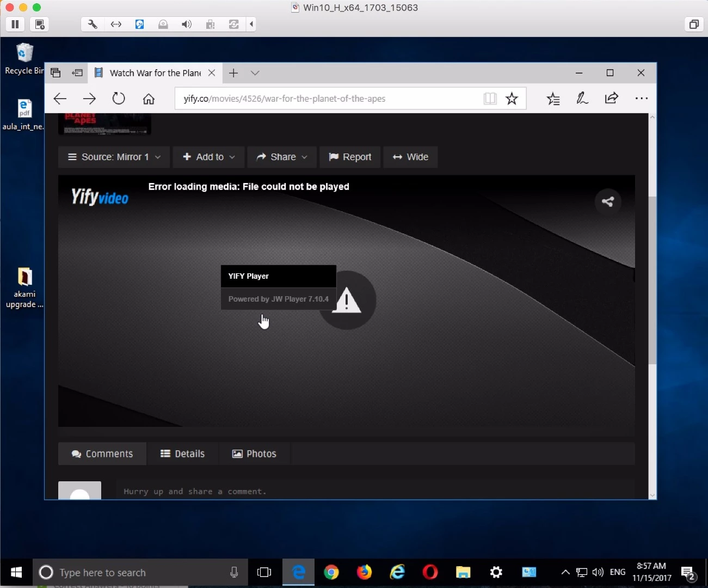The height and width of the screenshot is (588, 708).
Task: Open the page Share dropdown
Action: tap(281, 157)
